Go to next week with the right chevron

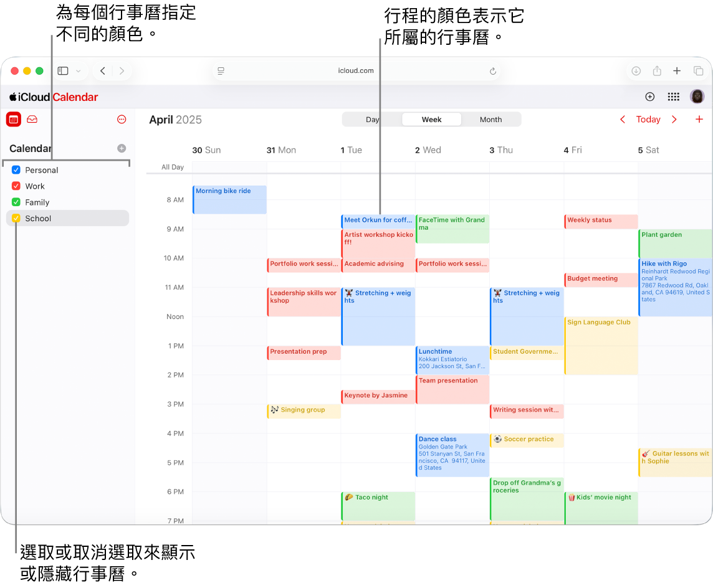tap(674, 119)
